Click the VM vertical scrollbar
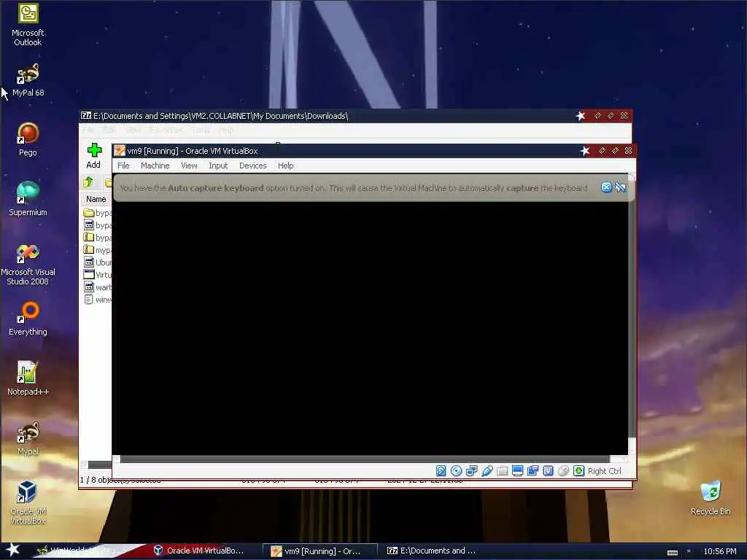 pos(632,308)
